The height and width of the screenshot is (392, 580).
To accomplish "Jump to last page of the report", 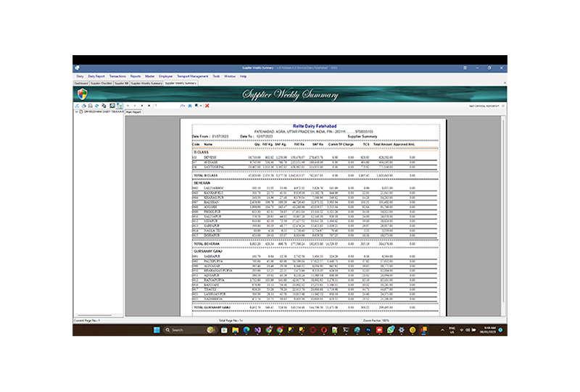I will (149, 106).
